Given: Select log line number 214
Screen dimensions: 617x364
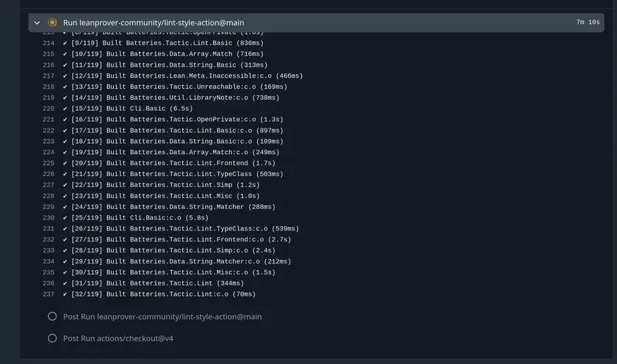Looking at the screenshot, I should [x=48, y=43].
